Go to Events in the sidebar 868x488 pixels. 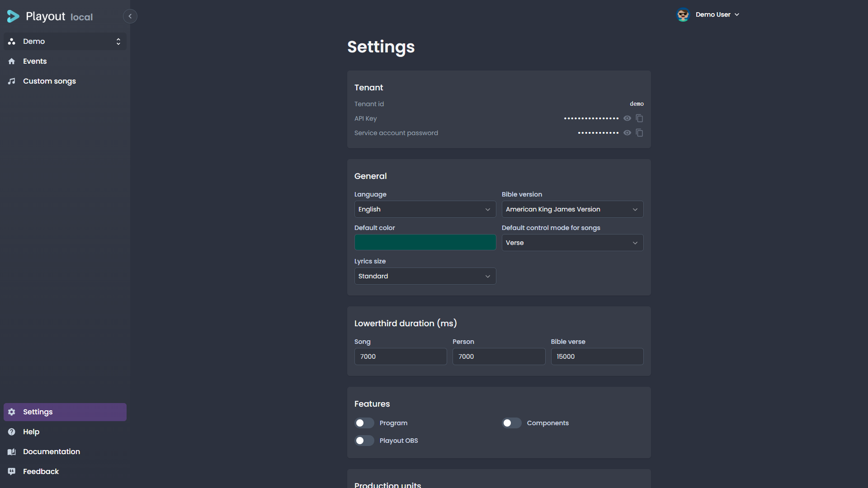65,61
